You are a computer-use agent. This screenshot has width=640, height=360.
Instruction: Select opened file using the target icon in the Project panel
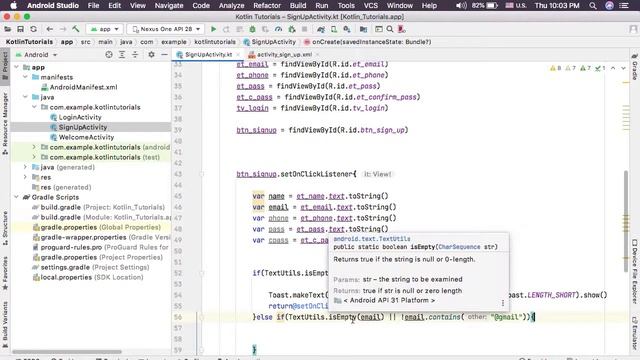coord(109,55)
